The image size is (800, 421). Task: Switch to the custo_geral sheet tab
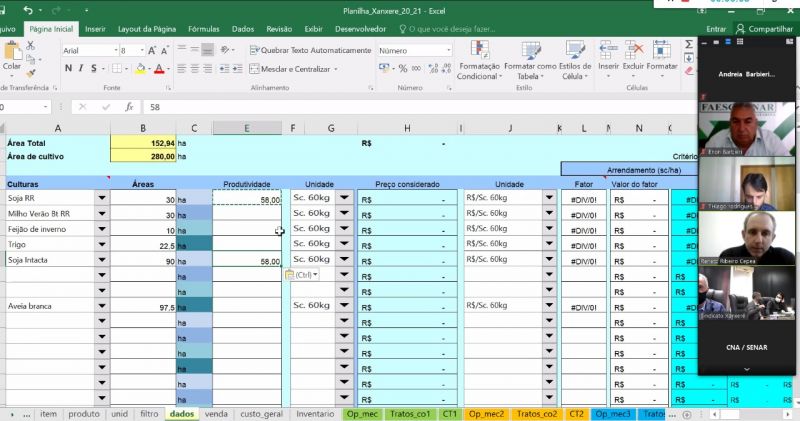[261, 414]
